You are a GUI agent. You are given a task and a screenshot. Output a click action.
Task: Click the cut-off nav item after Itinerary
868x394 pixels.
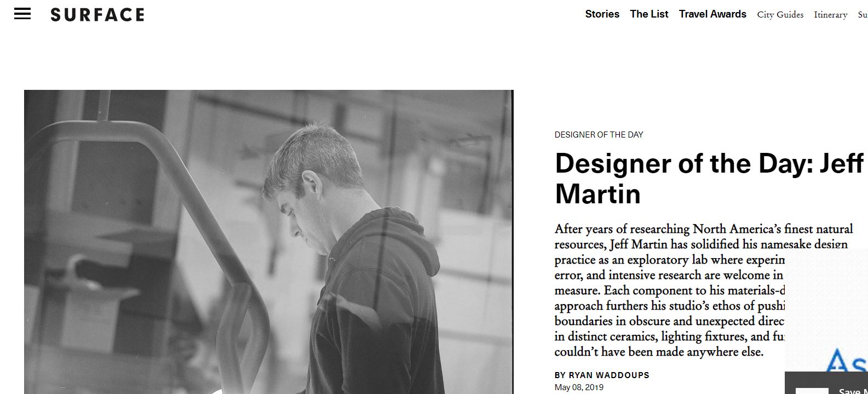863,15
